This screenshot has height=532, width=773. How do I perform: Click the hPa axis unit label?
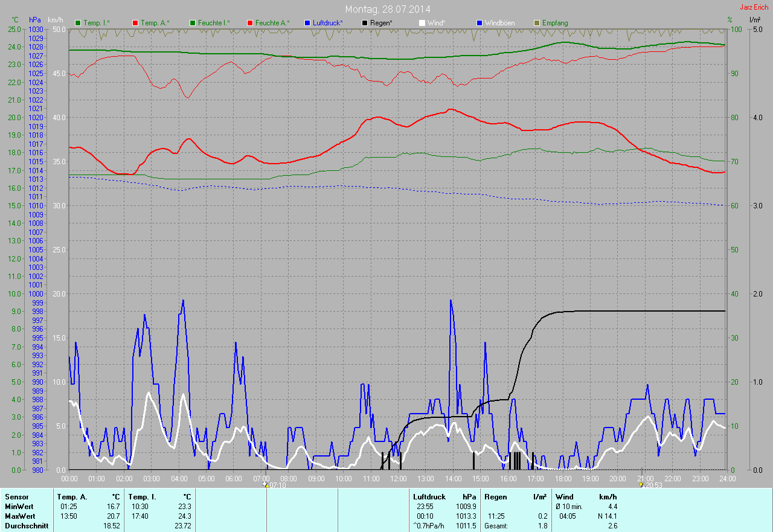coord(35,21)
